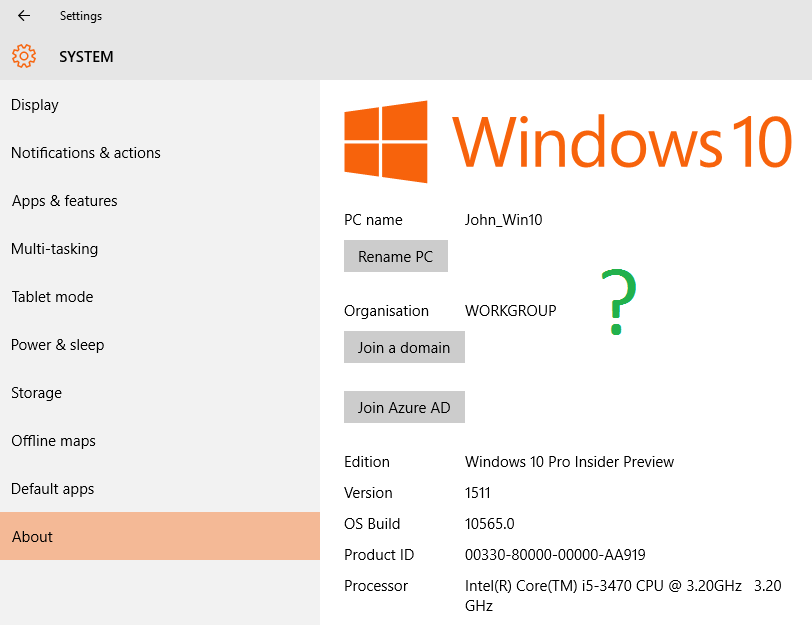Viewport: 812px width, 625px height.
Task: Click the Join Azure AD button
Action: pos(404,408)
